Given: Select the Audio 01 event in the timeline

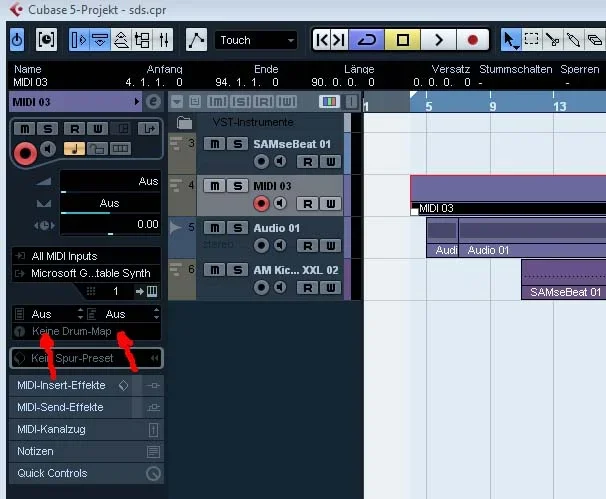Looking at the screenshot, I should click(532, 237).
